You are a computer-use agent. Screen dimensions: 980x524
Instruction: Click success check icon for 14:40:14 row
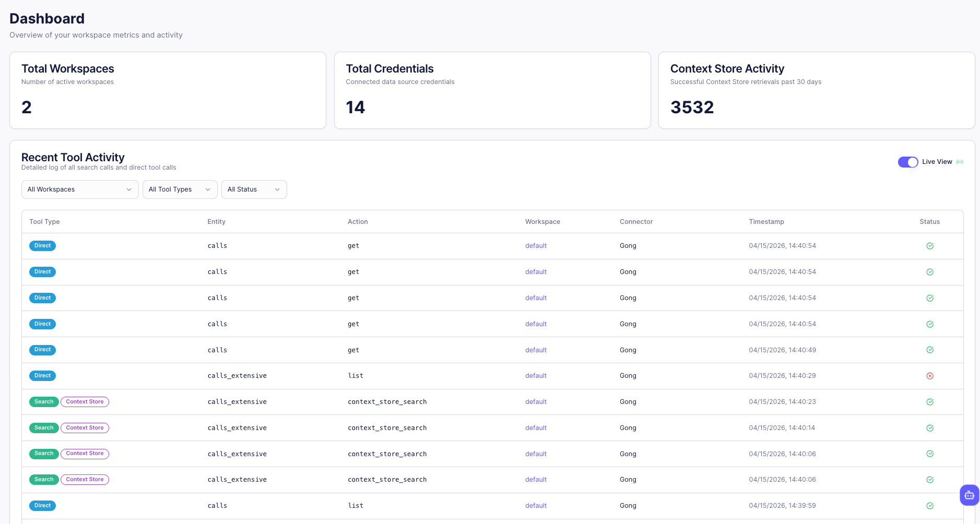[929, 428]
